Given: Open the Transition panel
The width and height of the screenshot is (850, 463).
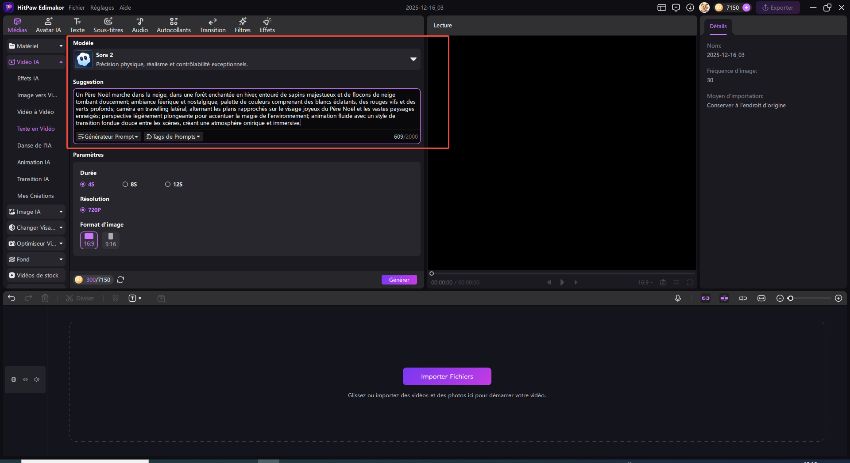Looking at the screenshot, I should [x=213, y=25].
